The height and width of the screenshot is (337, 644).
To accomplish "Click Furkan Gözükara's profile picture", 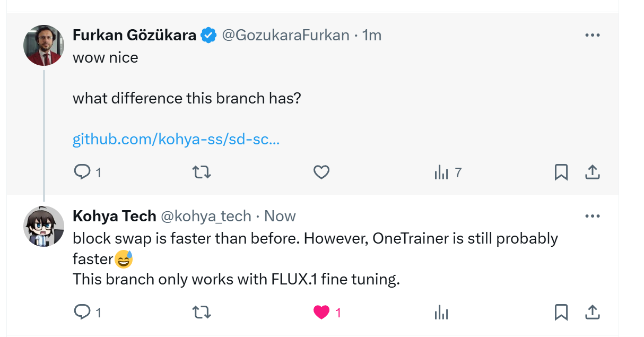I will [44, 45].
